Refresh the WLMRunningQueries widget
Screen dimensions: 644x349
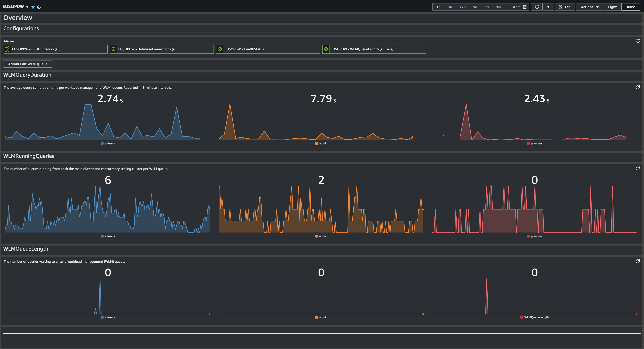637,169
